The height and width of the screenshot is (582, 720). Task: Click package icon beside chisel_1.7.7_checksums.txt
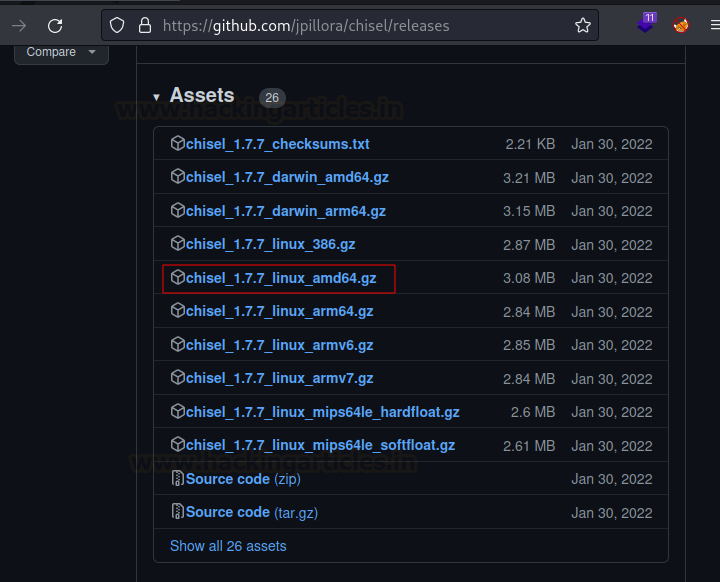point(178,143)
